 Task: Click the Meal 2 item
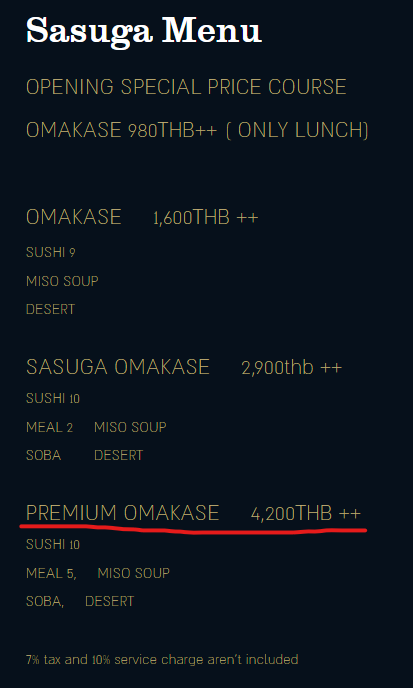pos(50,427)
